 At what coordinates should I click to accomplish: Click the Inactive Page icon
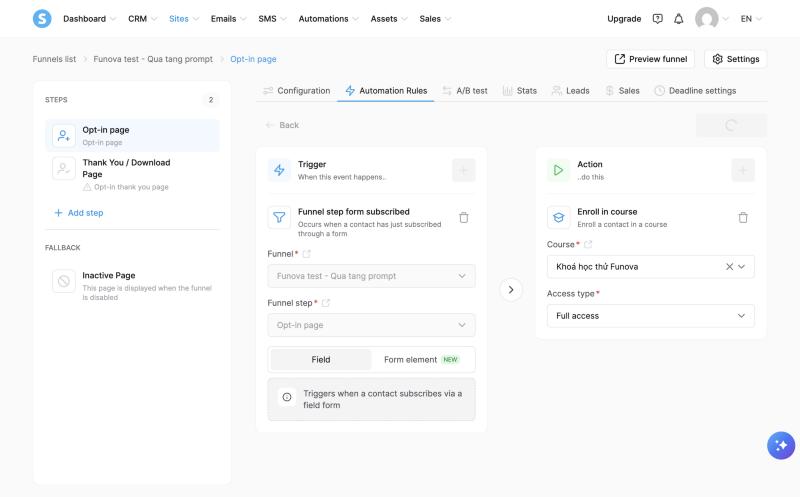click(64, 281)
